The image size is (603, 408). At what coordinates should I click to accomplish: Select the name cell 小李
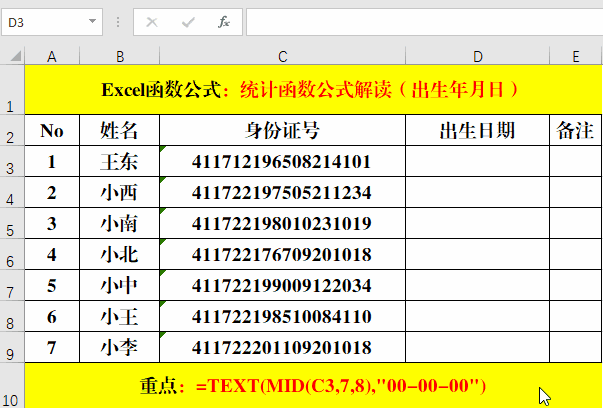(x=120, y=347)
